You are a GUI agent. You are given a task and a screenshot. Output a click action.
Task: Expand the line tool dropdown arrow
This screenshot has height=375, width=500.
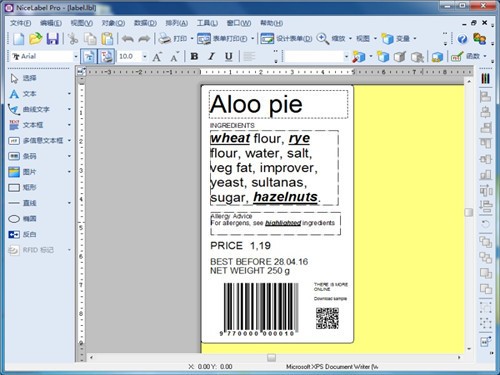[x=69, y=203]
